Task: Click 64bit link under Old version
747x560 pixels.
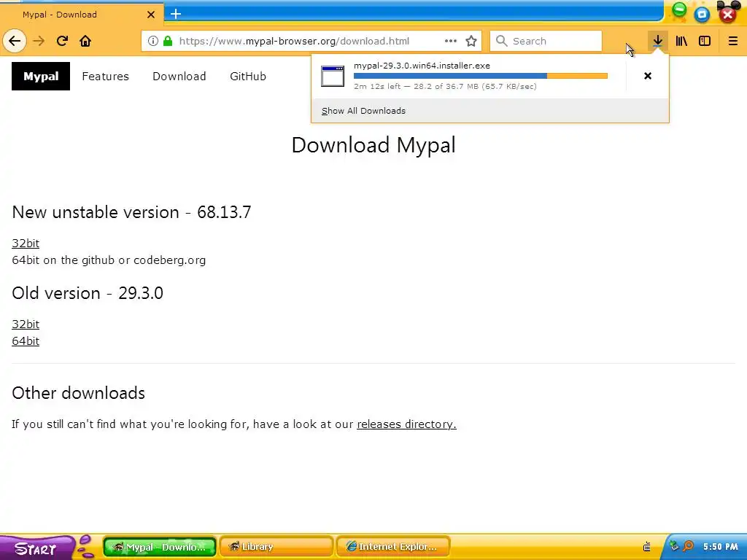Action: (x=26, y=341)
